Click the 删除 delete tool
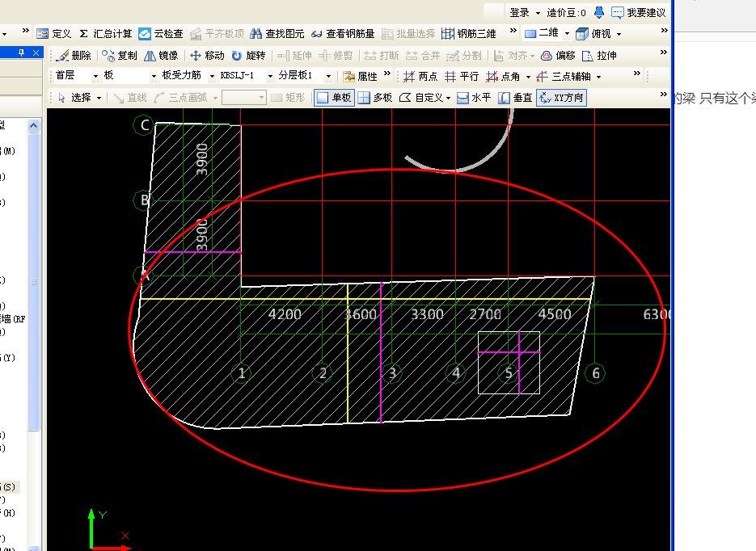Screen dimensions: 756x551 [x=74, y=56]
